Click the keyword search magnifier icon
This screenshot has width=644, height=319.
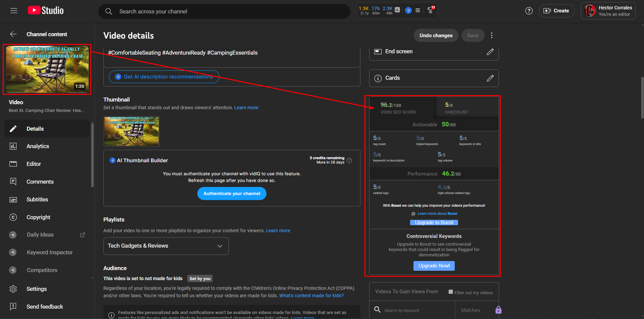pyautogui.click(x=378, y=310)
